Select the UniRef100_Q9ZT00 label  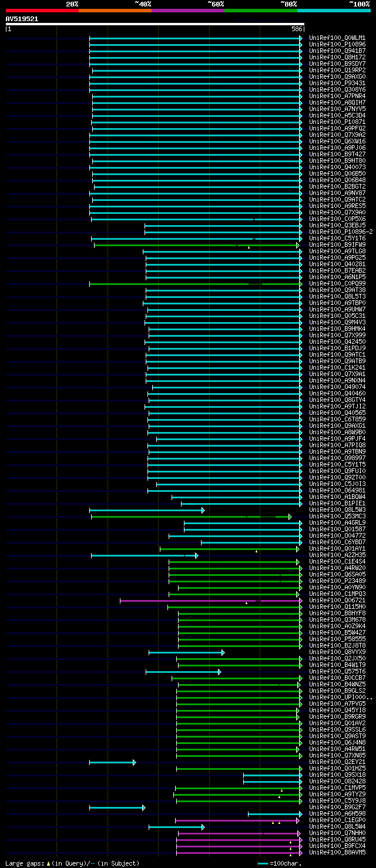pyautogui.click(x=337, y=478)
